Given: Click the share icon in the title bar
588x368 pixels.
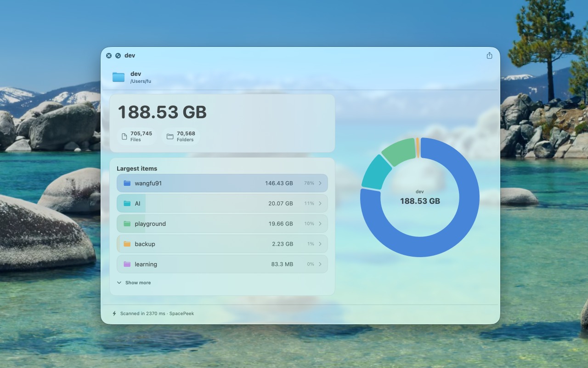Looking at the screenshot, I should pos(489,55).
